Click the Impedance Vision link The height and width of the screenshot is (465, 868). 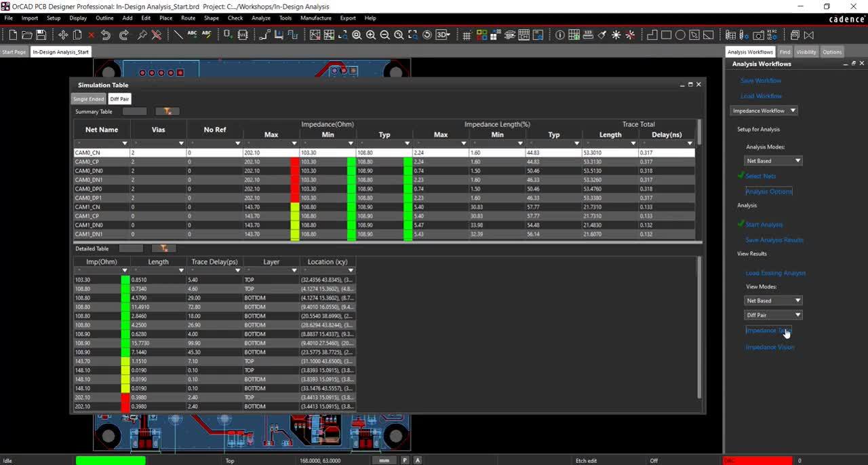pos(770,347)
